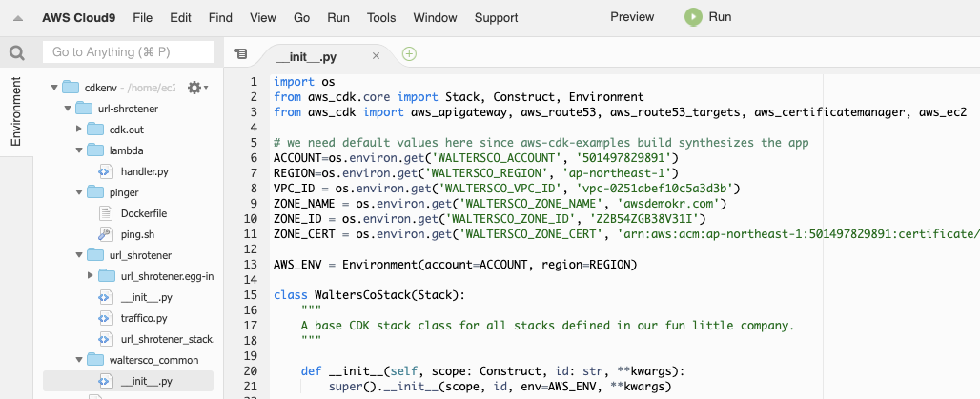Click line number 15 in gutter
Viewport: 980px width, 399px height.
250,294
